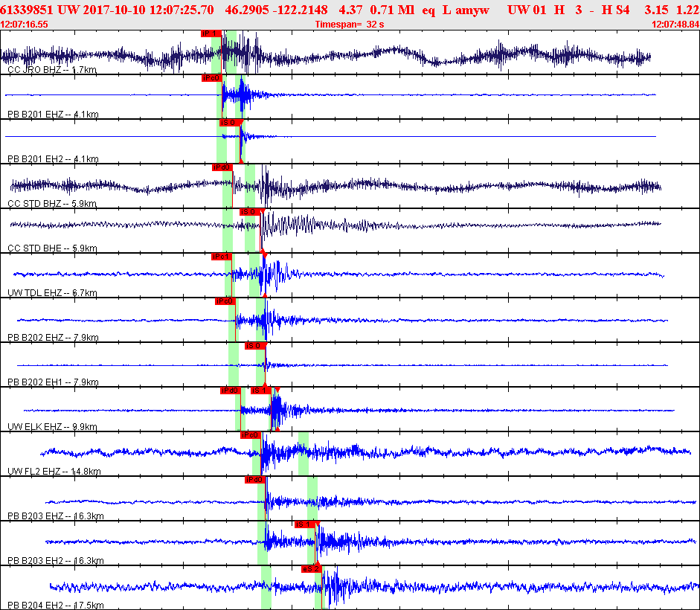The width and height of the screenshot is (700, 610).
Task: Select the iPd0 pick flag on PB B203 EHZ
Action: (x=255, y=480)
